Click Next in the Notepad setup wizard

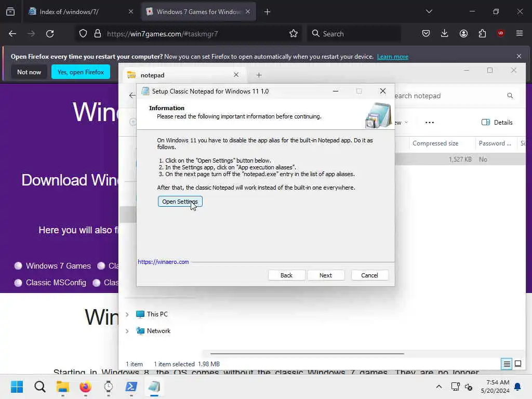point(326,275)
